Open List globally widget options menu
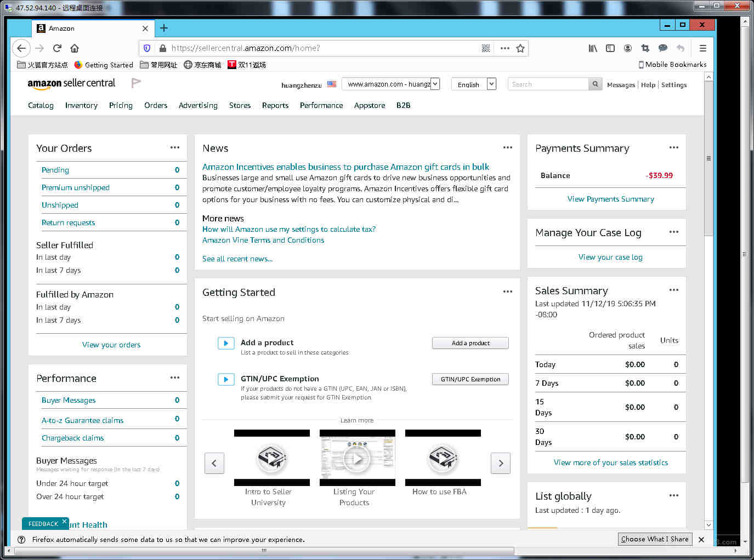 (x=674, y=495)
